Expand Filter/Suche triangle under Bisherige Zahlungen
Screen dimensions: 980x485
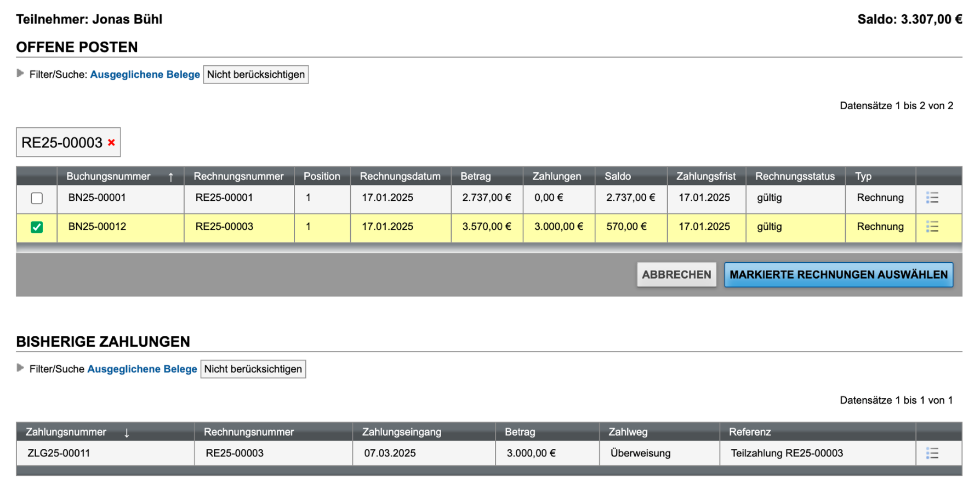20,368
